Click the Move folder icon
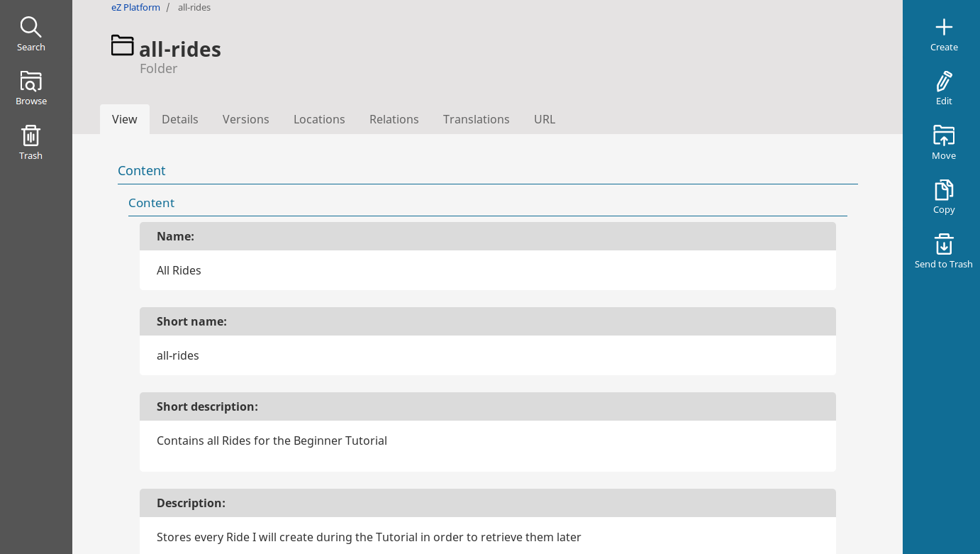The width and height of the screenshot is (980, 554). tap(943, 135)
